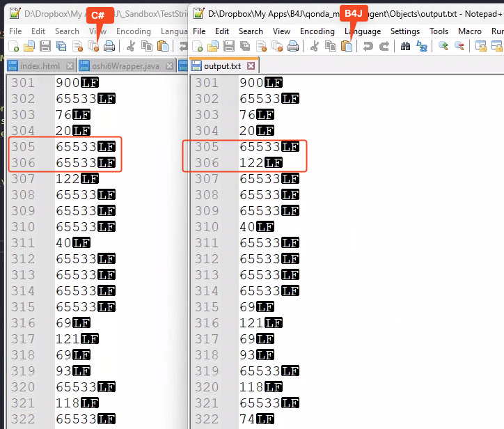Click value 122 on line 307 in left window
504x429 pixels.
[68, 179]
